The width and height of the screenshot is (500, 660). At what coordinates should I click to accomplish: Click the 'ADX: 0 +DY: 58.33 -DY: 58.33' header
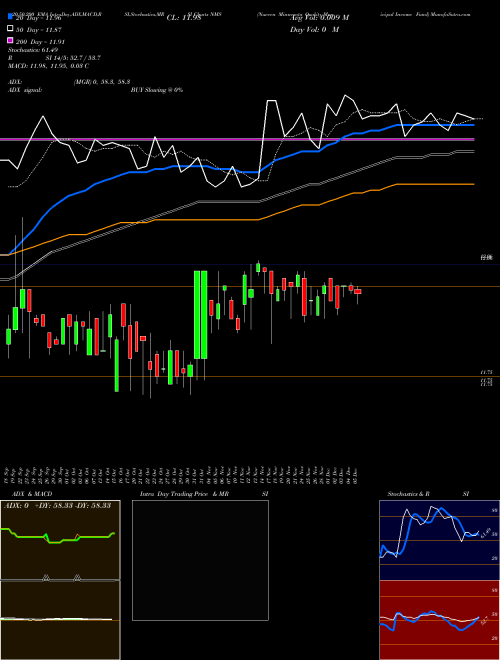coord(57,505)
